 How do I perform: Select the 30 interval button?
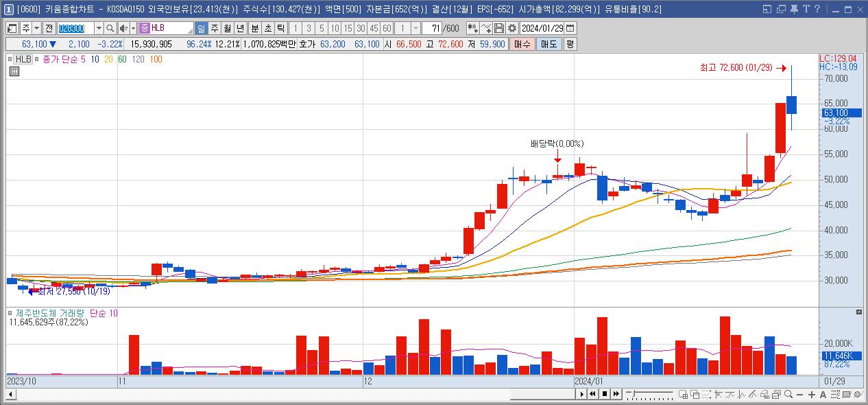pos(361,28)
